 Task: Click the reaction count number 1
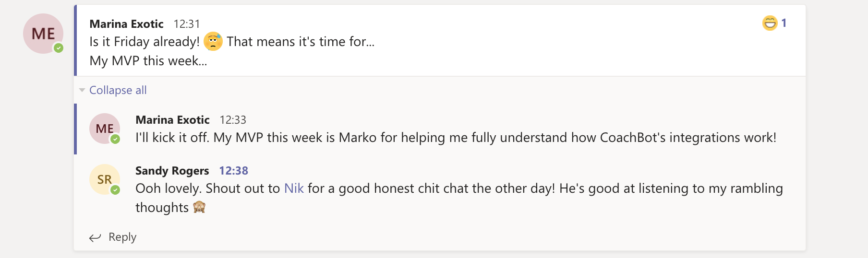coord(784,23)
